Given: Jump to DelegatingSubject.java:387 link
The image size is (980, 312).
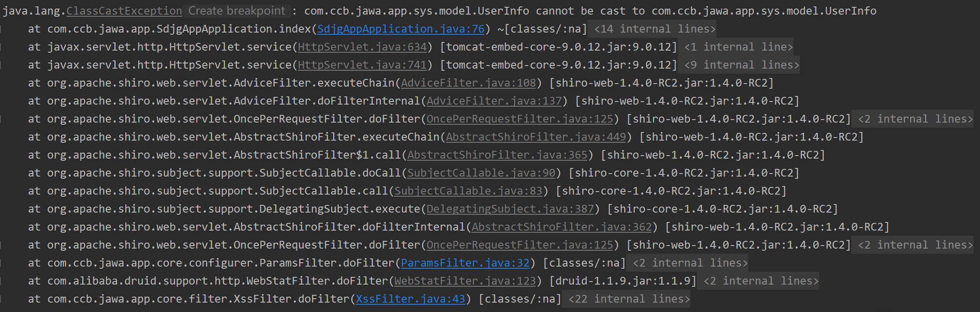Looking at the screenshot, I should 510,209.
